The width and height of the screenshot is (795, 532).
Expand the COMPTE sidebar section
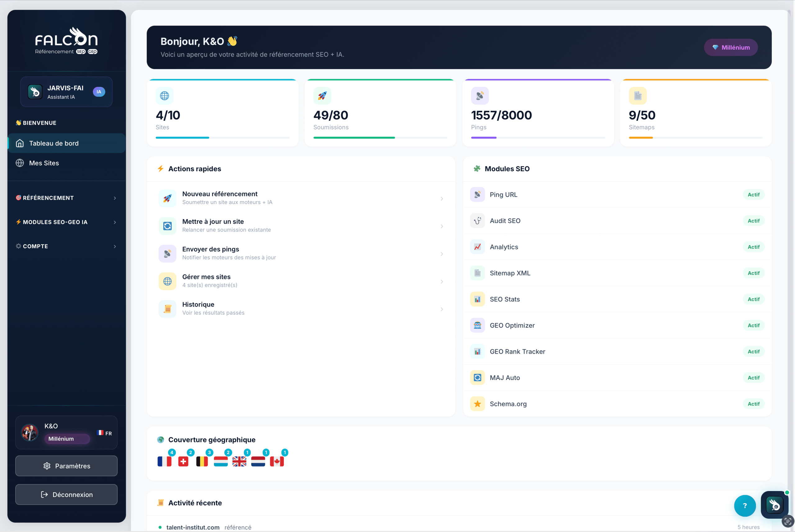click(x=66, y=246)
